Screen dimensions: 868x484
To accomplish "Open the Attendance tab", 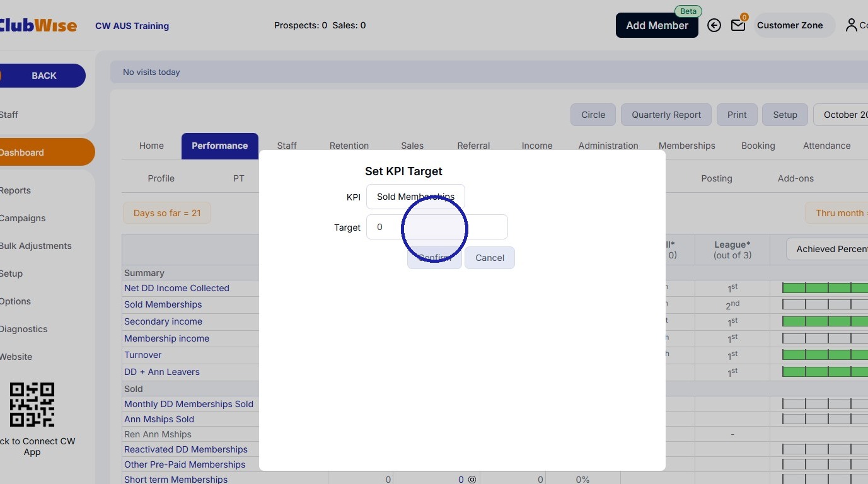I will coord(826,146).
